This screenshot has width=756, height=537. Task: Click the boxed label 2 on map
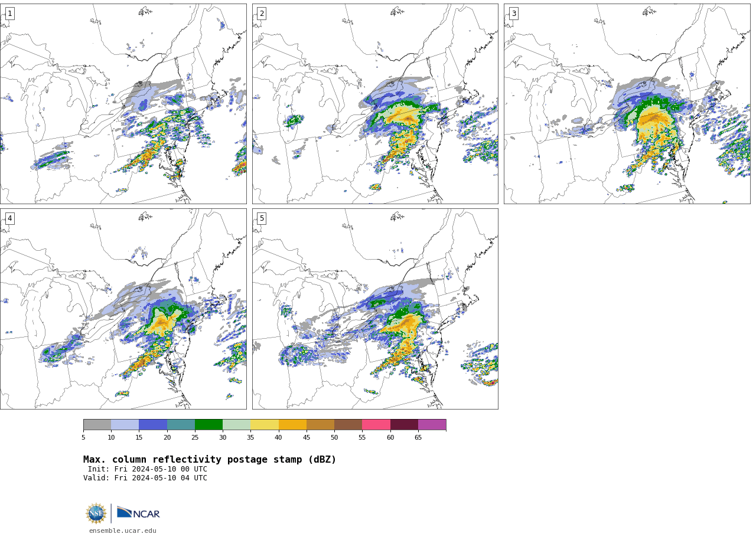coord(262,14)
